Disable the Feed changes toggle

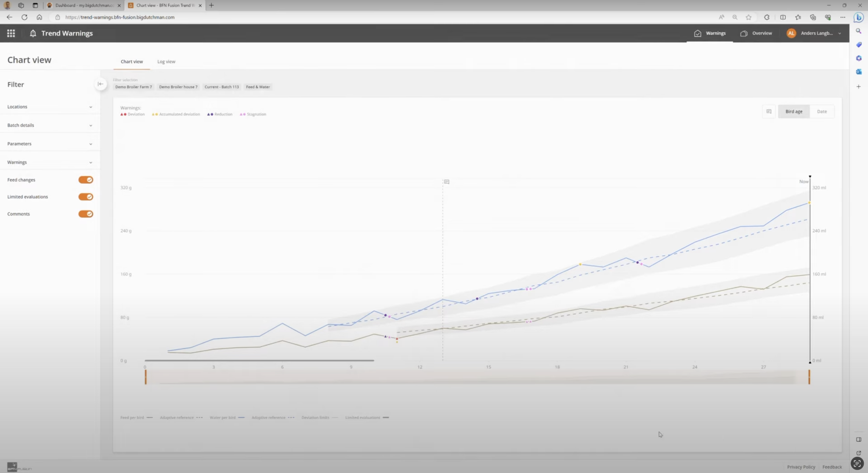(86, 180)
